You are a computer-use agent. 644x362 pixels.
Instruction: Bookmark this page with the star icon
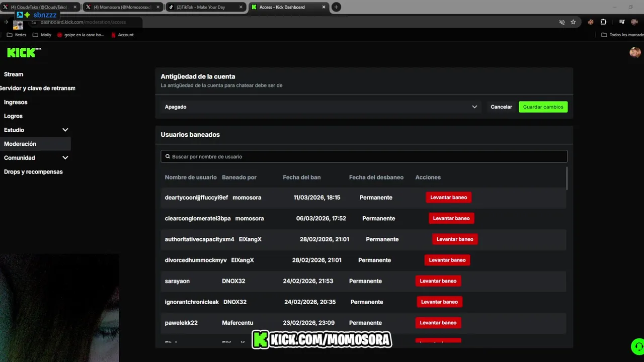(573, 22)
